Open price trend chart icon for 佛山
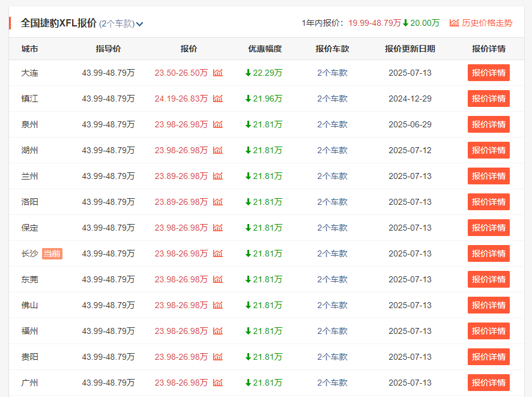The width and height of the screenshot is (532, 397). [x=218, y=305]
